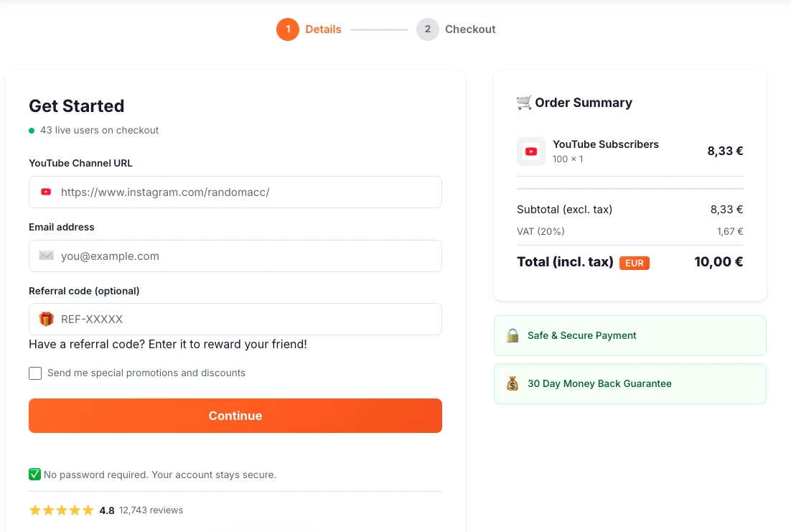Click the green checkmark near No password required
Screen dimensions: 791x532
tap(34, 475)
